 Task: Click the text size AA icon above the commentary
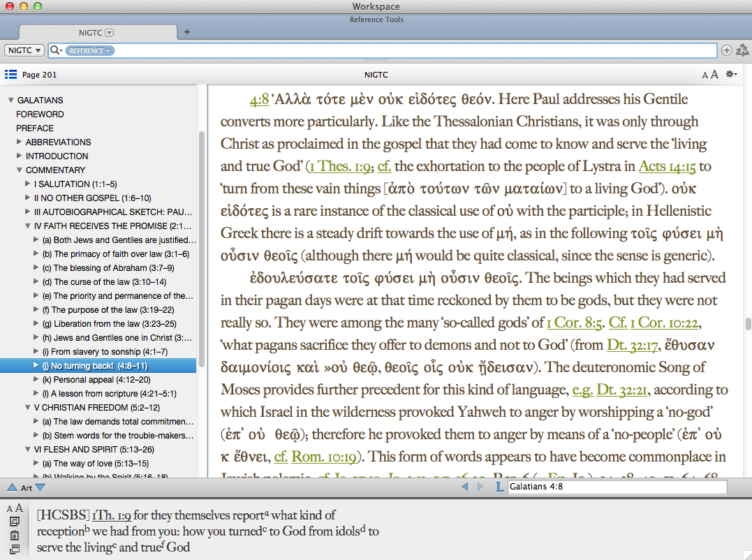(x=709, y=75)
